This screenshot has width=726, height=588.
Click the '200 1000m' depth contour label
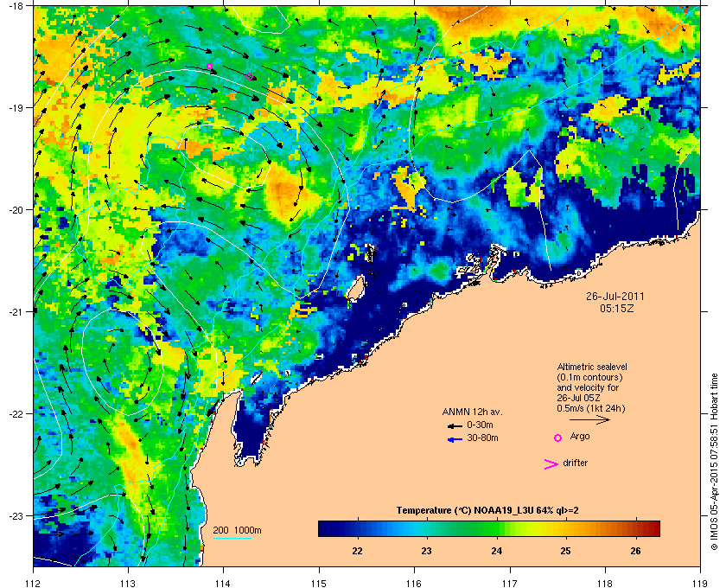237,531
